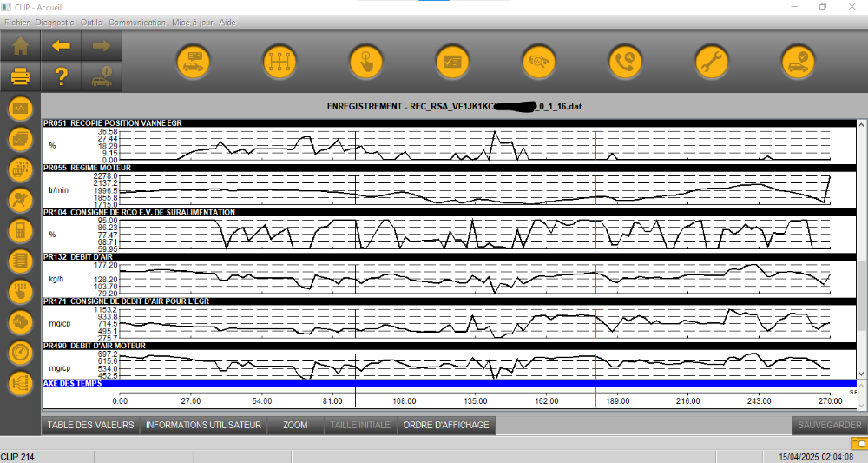868x463 pixels.
Task: Open the Mise à jour menu
Action: 192,22
